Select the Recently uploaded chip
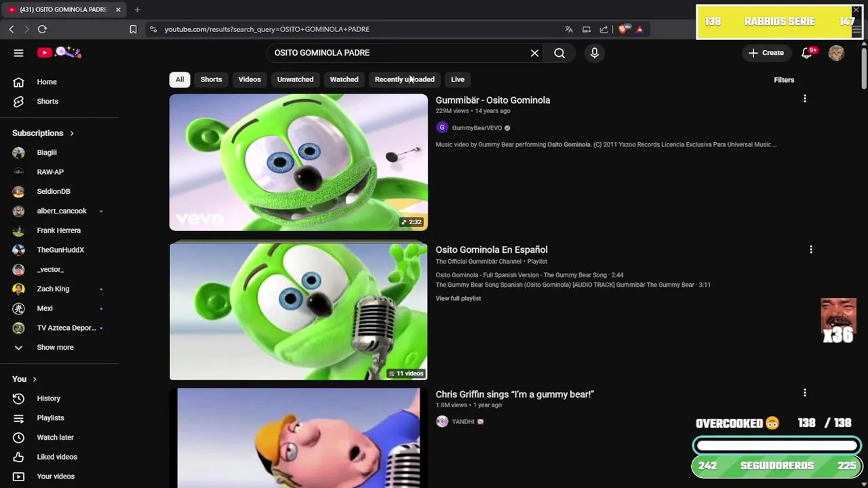 point(405,79)
